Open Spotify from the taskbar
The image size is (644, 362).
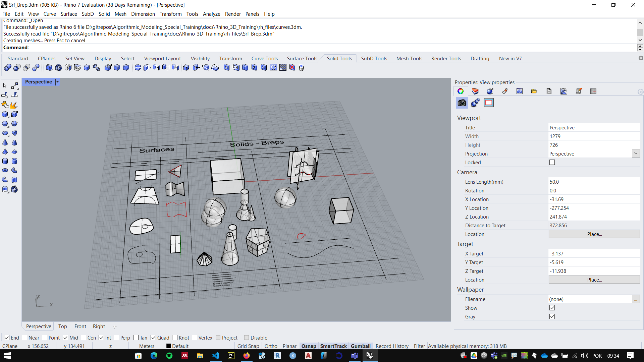[x=169, y=356]
